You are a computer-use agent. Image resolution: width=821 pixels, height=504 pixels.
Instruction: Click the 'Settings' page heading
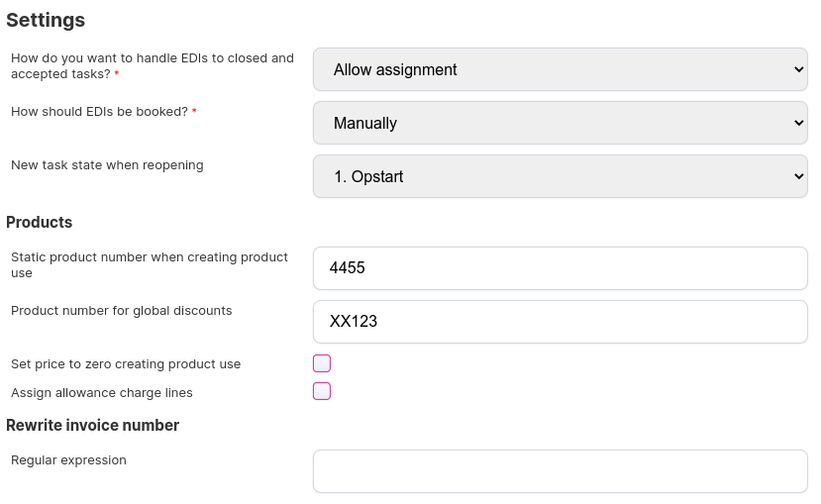pyautogui.click(x=46, y=20)
